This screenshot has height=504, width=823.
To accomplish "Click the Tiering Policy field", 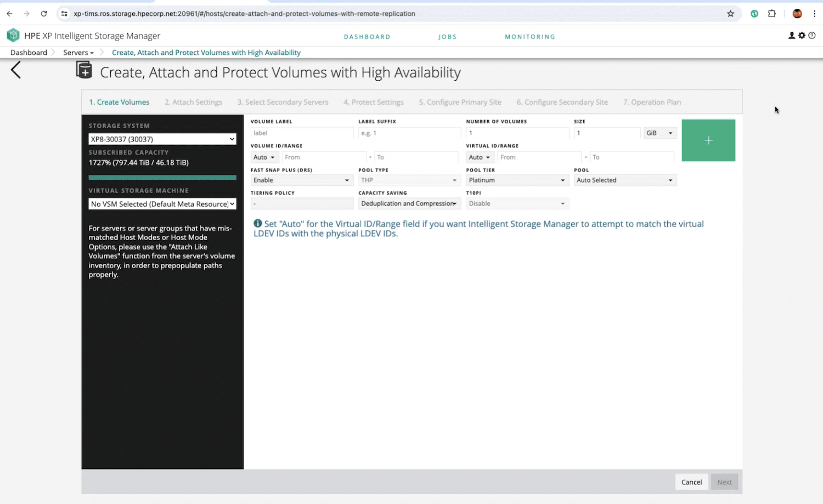I will coord(302,203).
